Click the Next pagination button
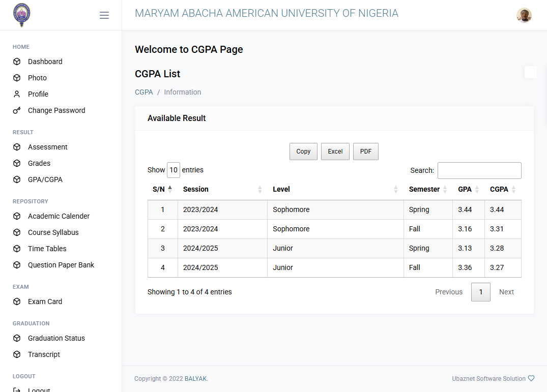Screen dimensions: 547x392 coord(506,292)
